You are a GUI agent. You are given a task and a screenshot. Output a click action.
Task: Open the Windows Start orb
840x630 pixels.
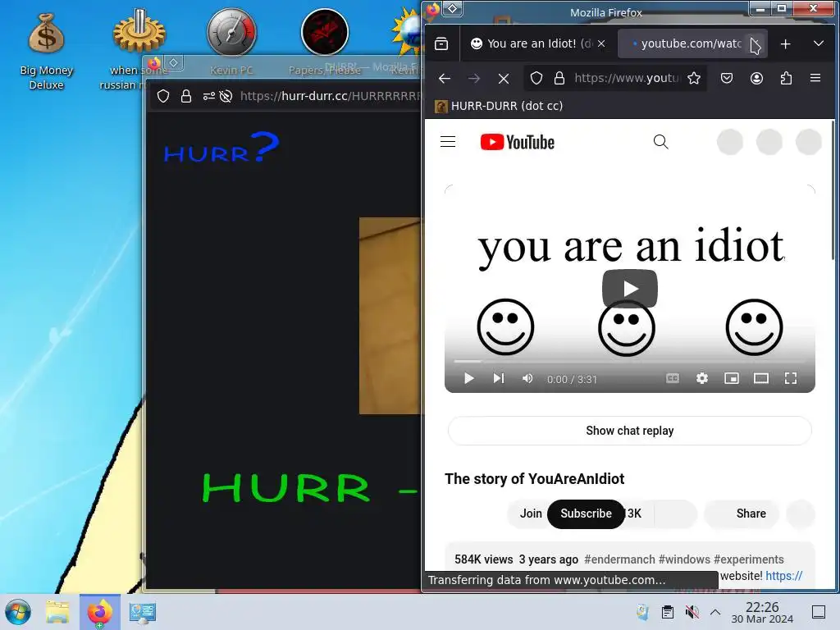[18, 612]
